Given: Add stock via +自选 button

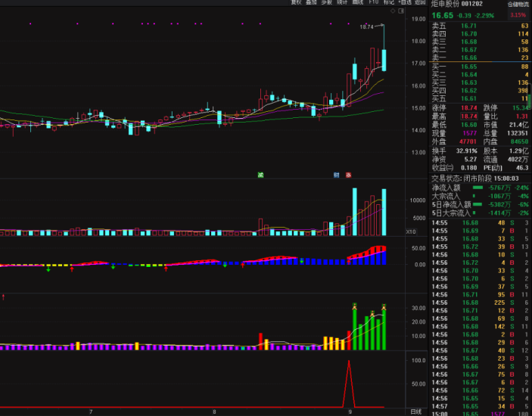Looking at the screenshot, I should (x=405, y=3).
